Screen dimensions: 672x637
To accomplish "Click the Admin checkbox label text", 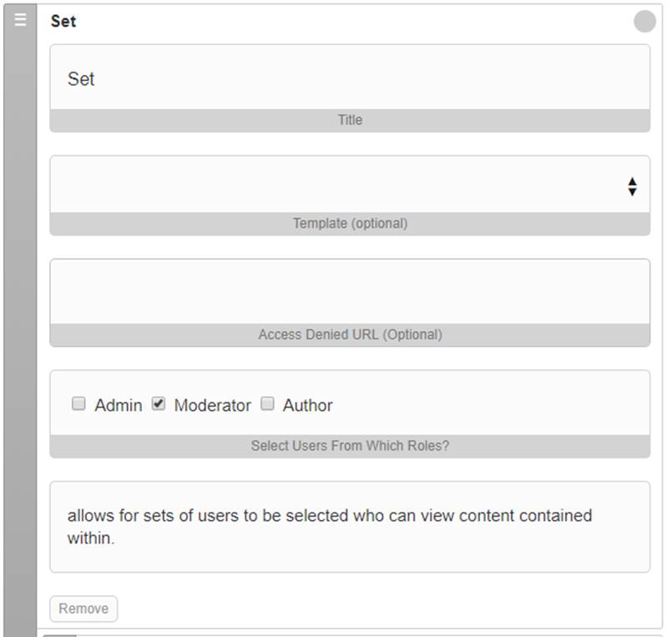I will 119,405.
